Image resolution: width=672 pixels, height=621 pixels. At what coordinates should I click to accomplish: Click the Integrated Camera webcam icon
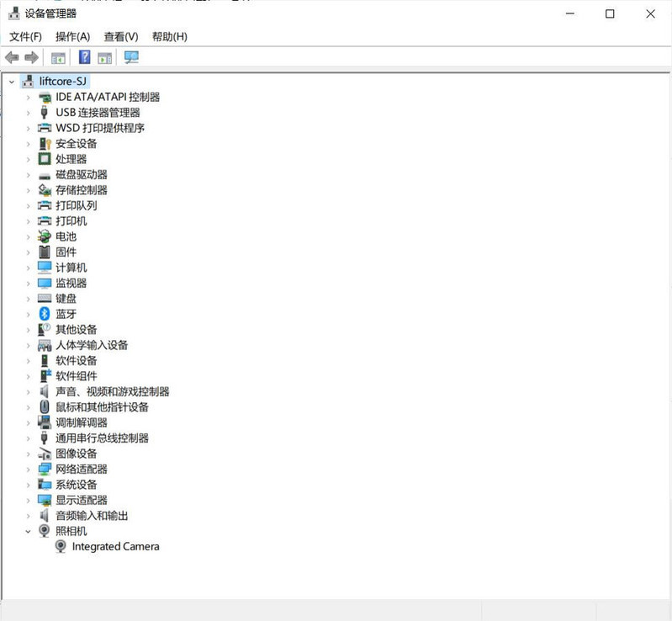(61, 546)
